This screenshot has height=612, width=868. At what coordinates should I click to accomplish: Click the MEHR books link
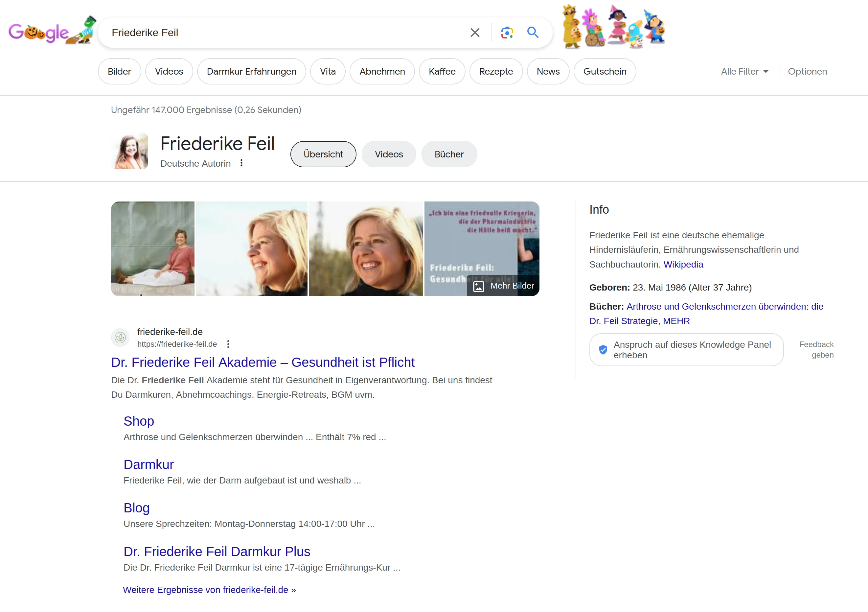pos(676,321)
